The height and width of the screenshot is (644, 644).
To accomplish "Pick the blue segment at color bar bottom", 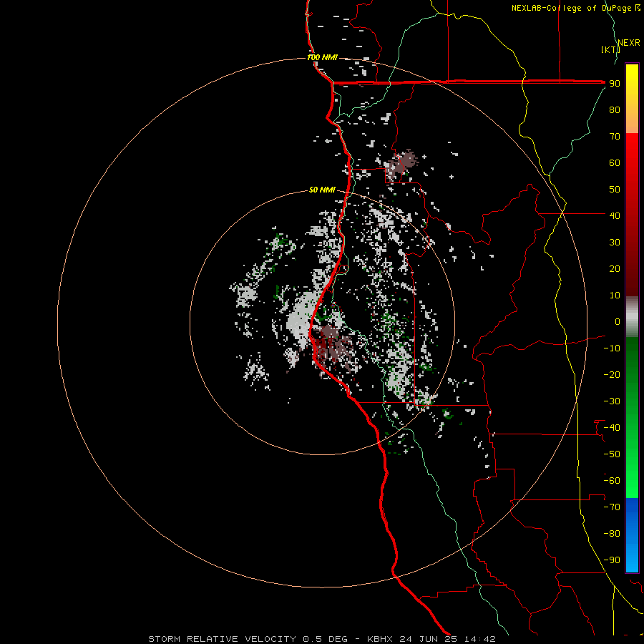I will click(632, 535).
